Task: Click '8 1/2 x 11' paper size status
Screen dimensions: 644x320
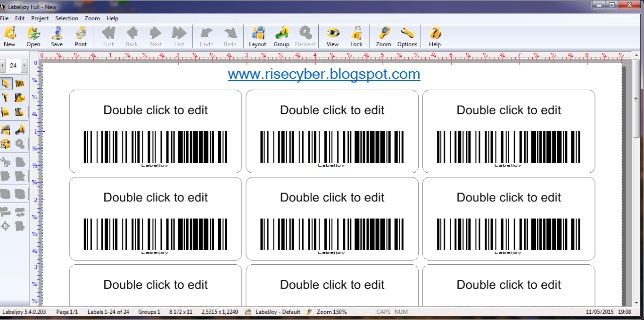Action: (x=181, y=312)
